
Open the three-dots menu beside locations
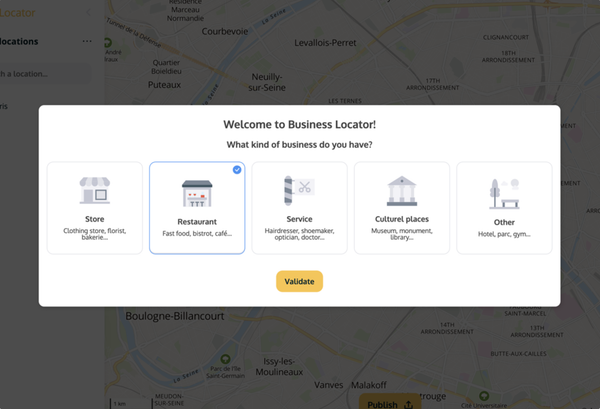click(87, 41)
